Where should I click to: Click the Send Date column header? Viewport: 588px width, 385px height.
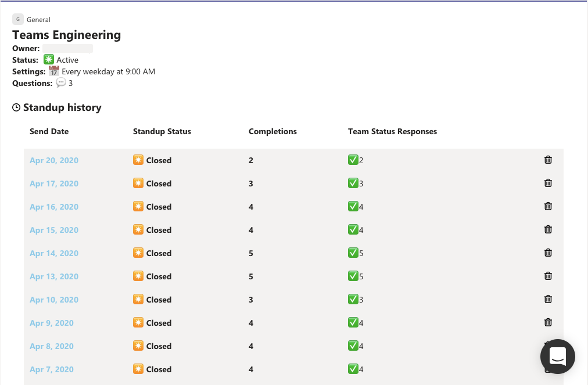click(x=49, y=132)
